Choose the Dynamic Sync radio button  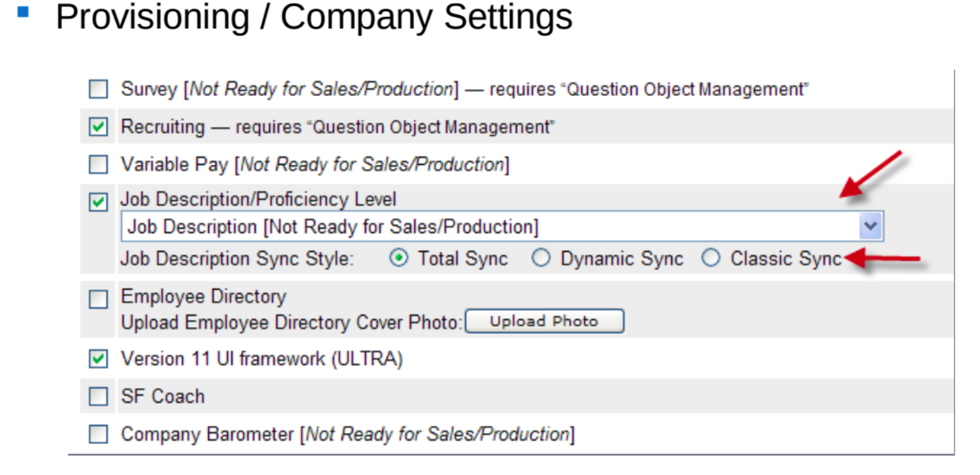coord(541,259)
